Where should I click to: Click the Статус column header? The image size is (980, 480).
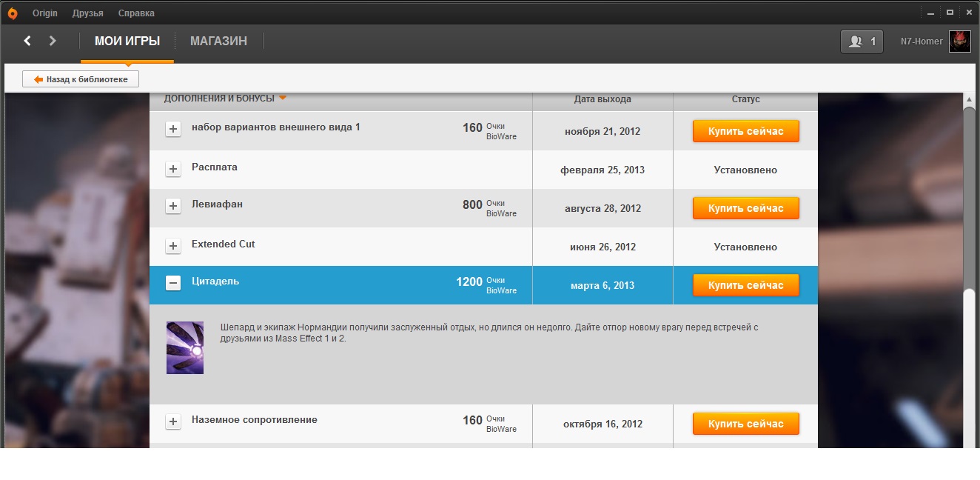[x=745, y=99]
